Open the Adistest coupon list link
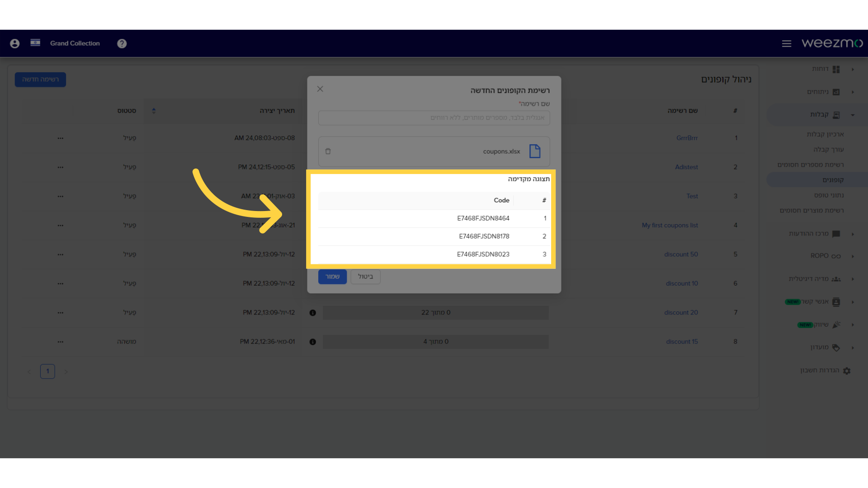Viewport: 868px width, 488px height. coord(687,167)
